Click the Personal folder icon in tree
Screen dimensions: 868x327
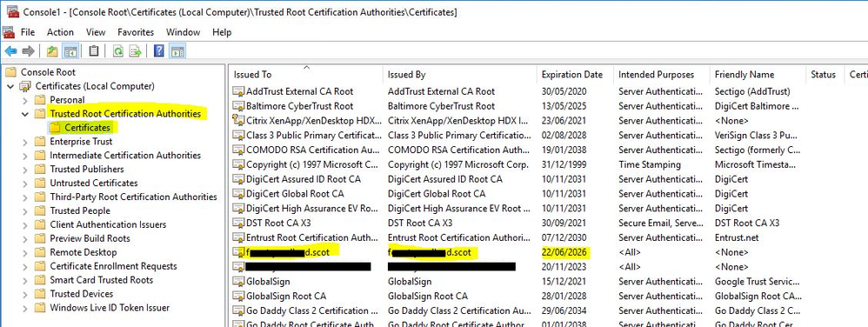coord(39,100)
